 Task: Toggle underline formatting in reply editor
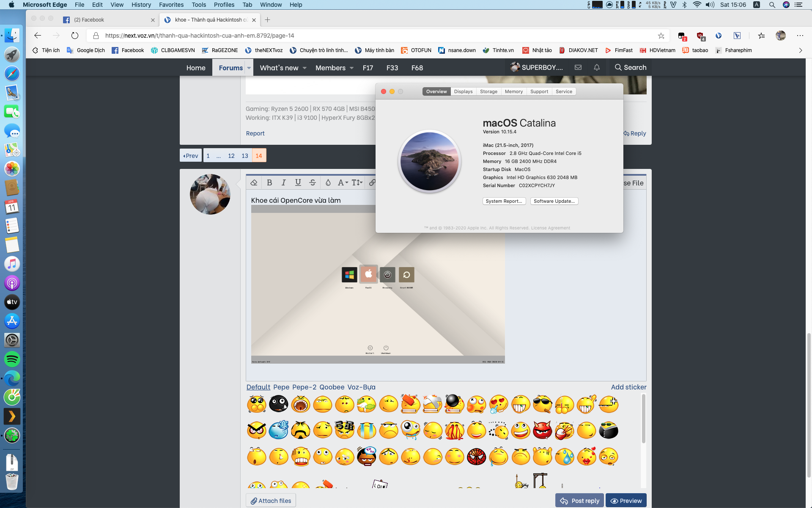point(298,182)
